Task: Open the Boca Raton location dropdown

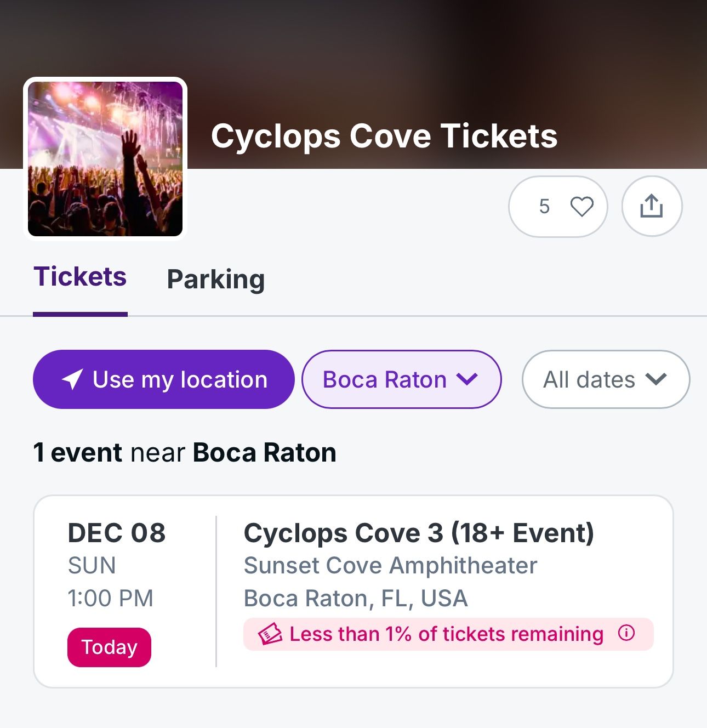Action: [385, 379]
